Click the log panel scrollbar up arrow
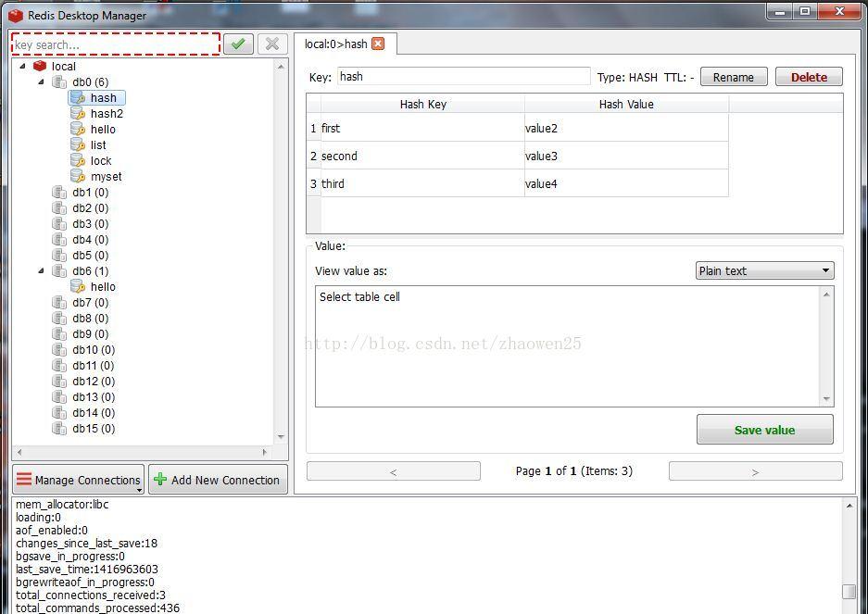This screenshot has height=614, width=868. (849, 506)
